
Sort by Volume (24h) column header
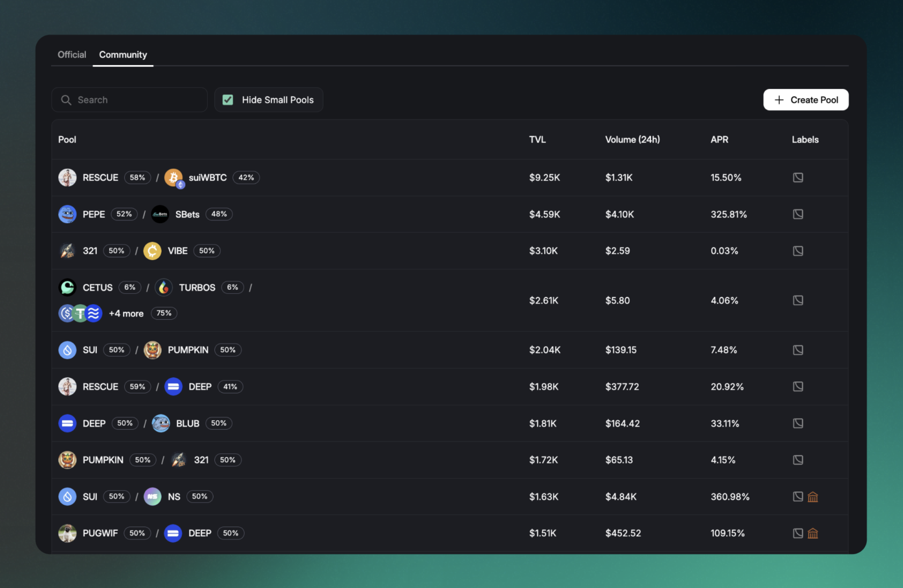pos(632,140)
